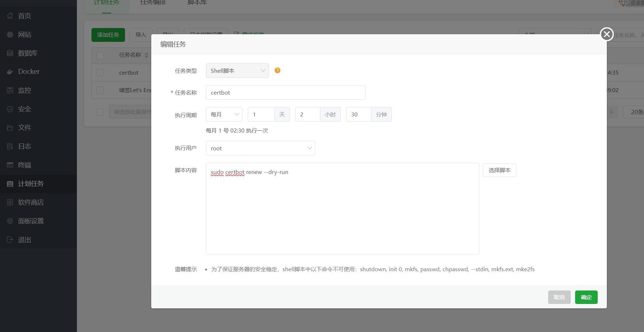Close the edit task dialog

606,34
